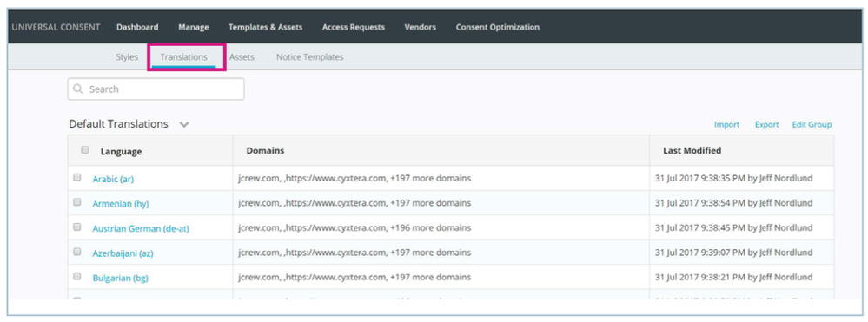Open the Vendors menu
This screenshot has width=868, height=322.
(421, 27)
